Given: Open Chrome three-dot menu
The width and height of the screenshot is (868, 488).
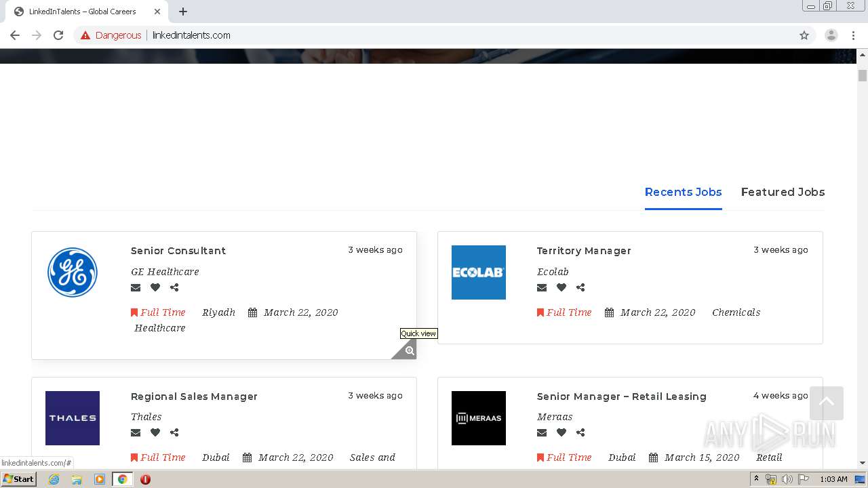Looking at the screenshot, I should [853, 35].
